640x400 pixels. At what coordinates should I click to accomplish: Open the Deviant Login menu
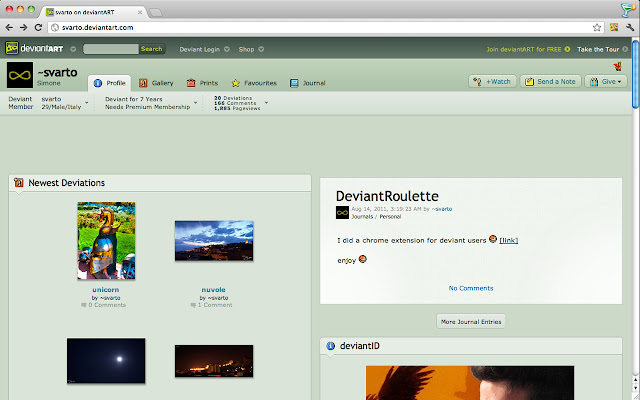tap(200, 49)
